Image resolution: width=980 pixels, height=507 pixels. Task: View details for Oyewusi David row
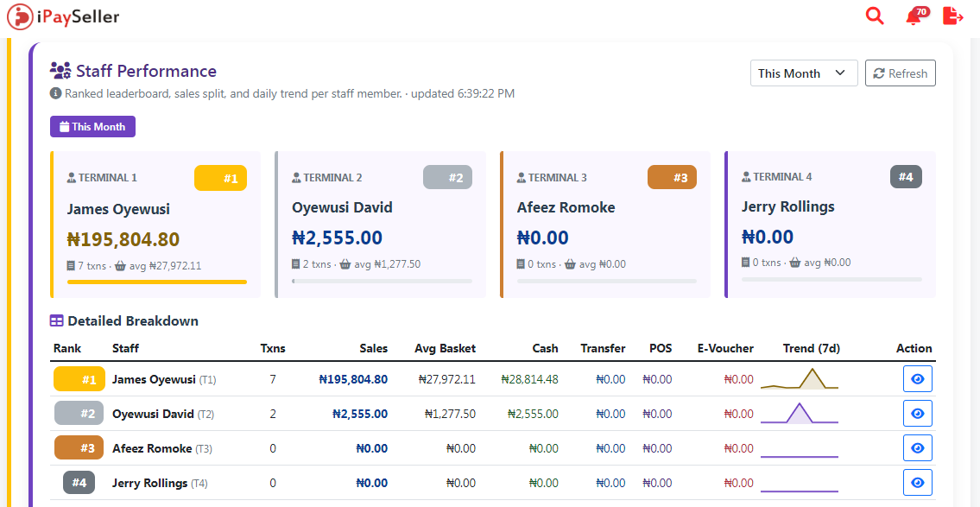coord(918,414)
